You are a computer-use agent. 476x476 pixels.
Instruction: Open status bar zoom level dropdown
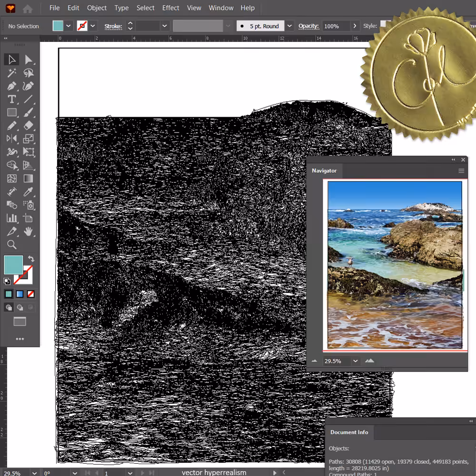pos(35,473)
